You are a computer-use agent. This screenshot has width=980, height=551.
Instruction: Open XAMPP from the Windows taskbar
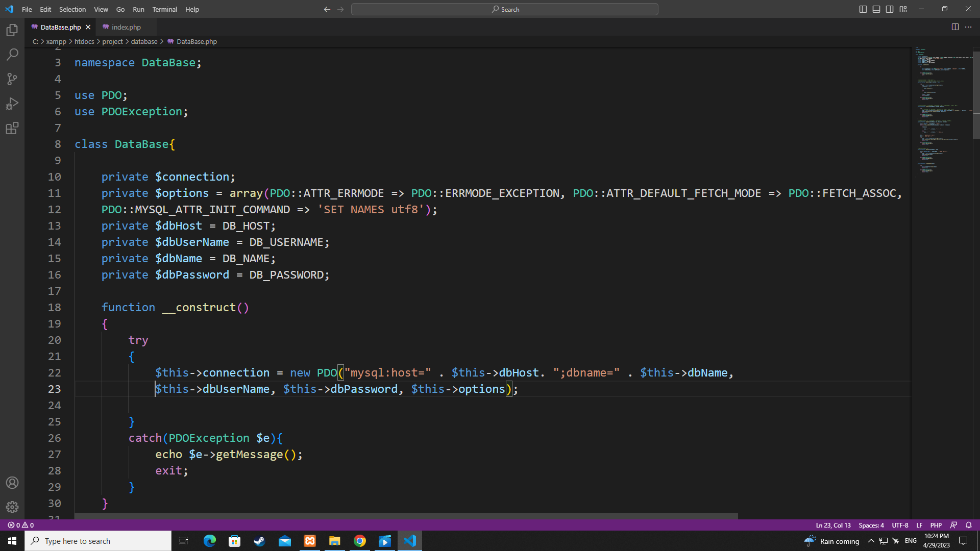pyautogui.click(x=310, y=541)
